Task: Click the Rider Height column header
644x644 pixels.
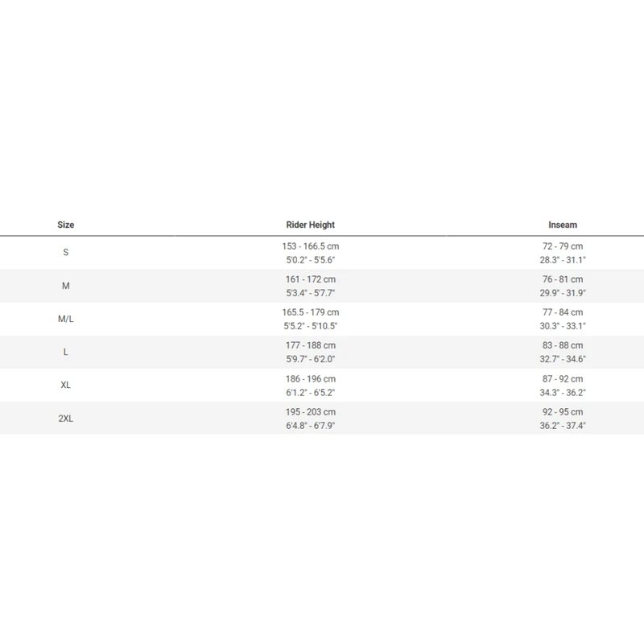Action: 310,225
